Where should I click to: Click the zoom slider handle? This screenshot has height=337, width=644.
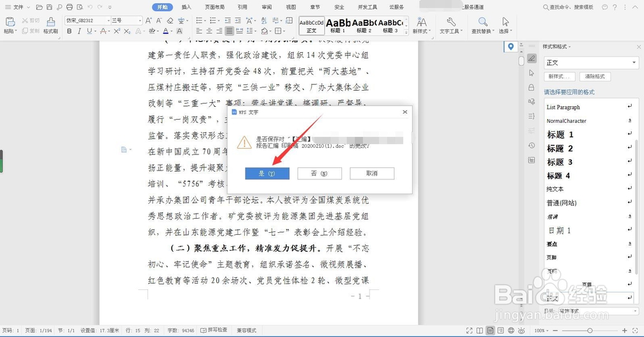(590, 331)
